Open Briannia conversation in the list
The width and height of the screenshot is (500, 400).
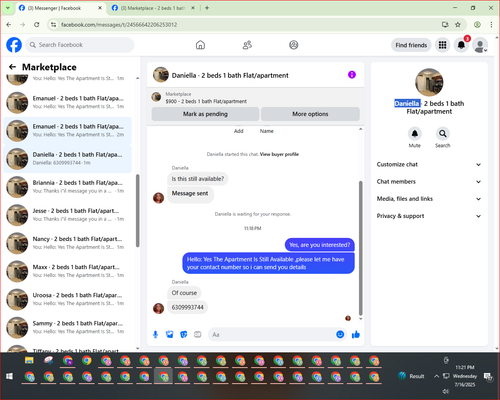click(68, 187)
